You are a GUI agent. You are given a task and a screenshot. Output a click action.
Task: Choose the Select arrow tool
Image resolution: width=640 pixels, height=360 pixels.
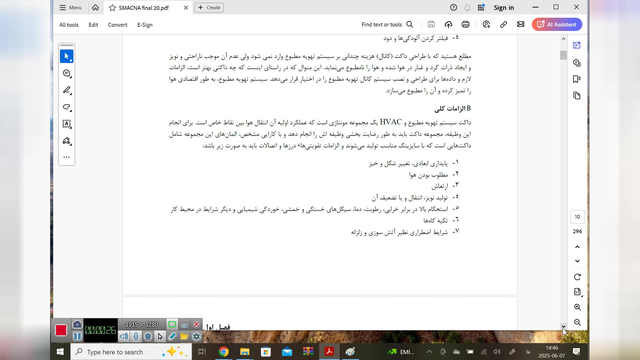click(x=67, y=56)
